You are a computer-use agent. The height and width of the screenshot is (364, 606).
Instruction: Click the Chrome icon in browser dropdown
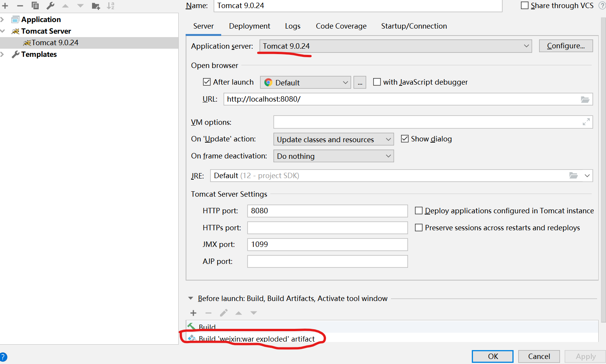[x=268, y=83]
